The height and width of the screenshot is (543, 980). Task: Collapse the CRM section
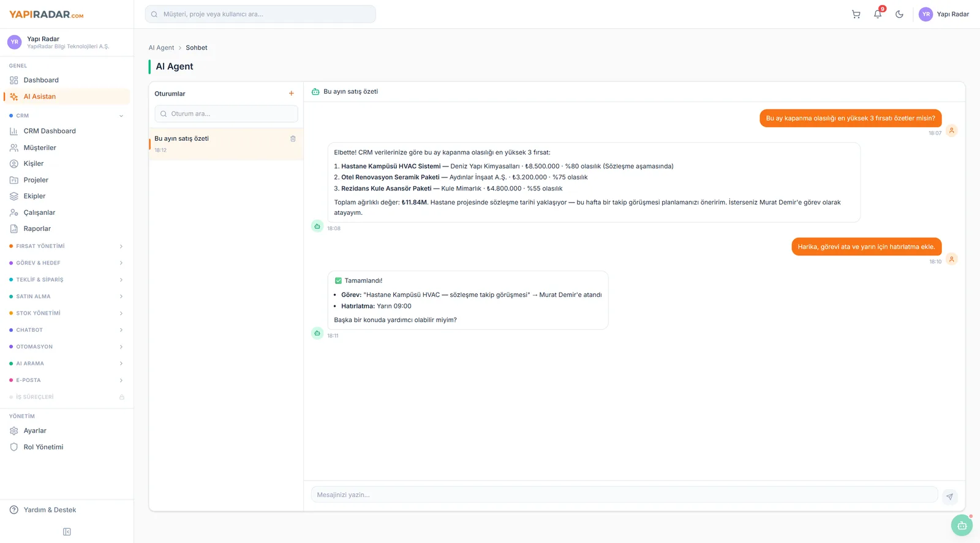(x=67, y=116)
